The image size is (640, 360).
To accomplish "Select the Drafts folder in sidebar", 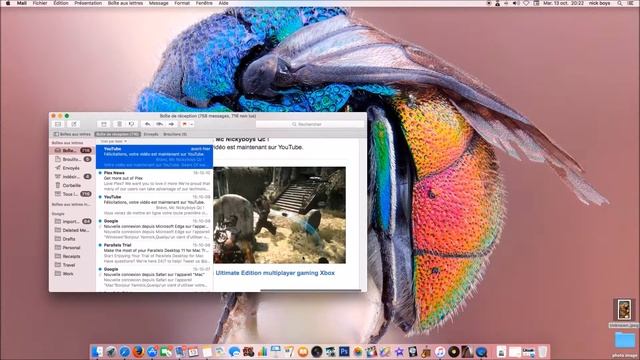I will pos(73,239).
